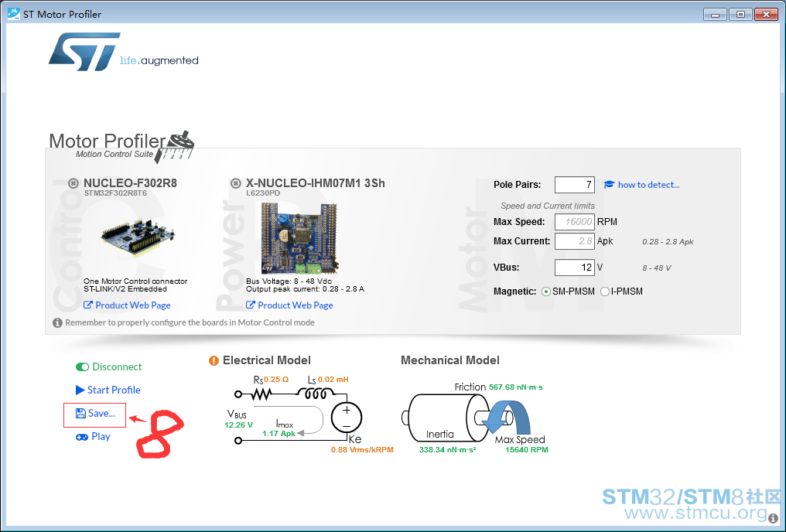Click the gear icon beside NUCLEO-F302R8
786x532 pixels.
tap(73, 183)
